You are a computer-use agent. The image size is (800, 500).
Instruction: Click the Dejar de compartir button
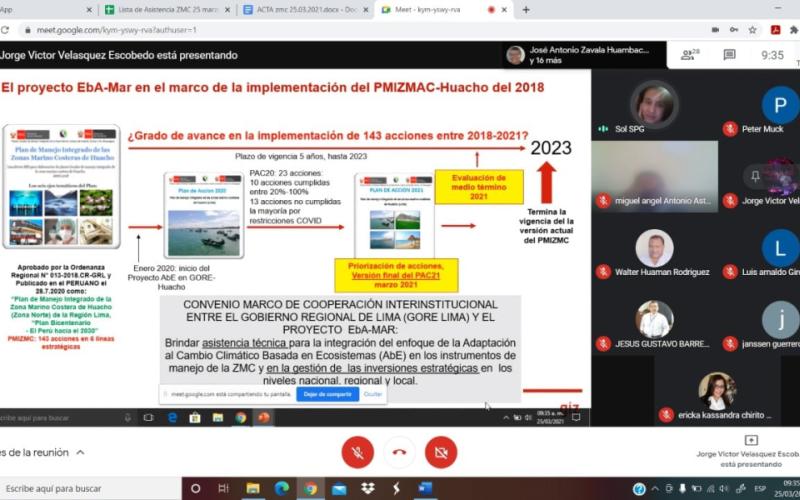pos(326,394)
